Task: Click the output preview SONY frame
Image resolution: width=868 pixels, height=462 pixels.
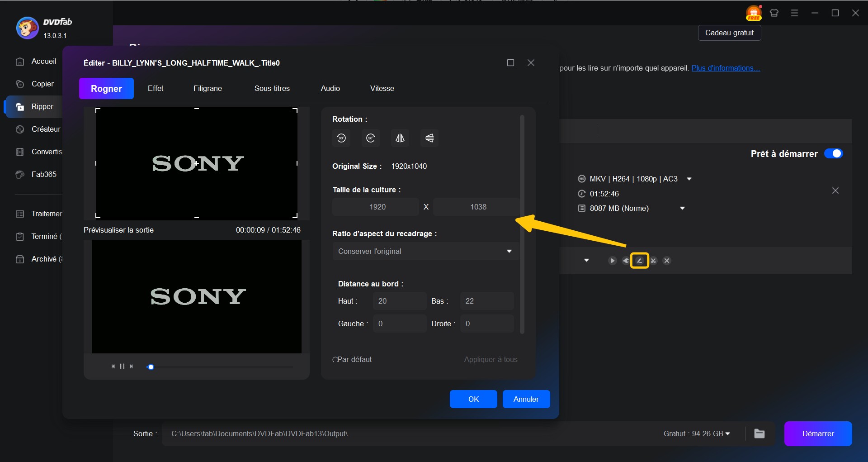Action: coord(197,296)
